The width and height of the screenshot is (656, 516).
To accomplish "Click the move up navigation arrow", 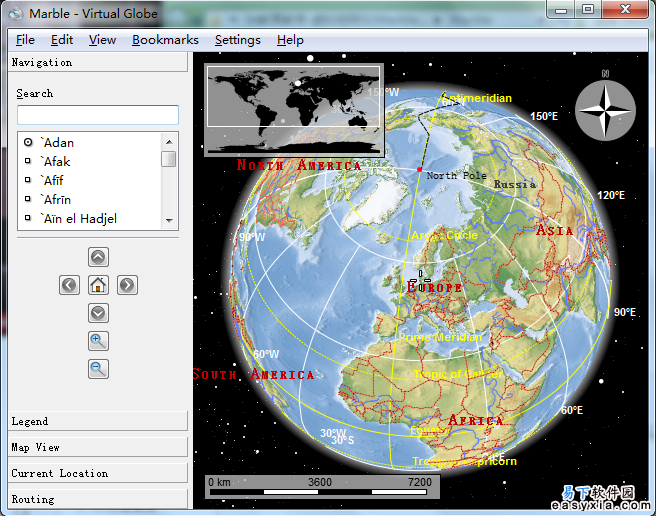I will point(98,257).
